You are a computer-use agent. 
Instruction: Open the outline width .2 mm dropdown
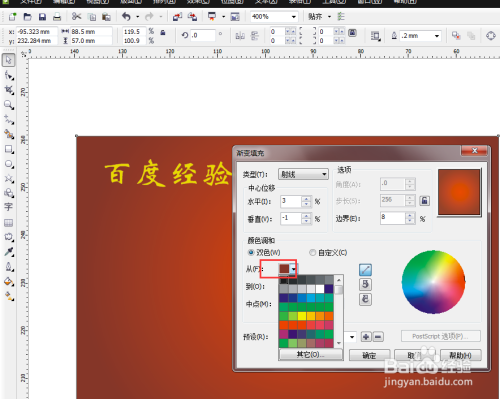click(x=437, y=36)
